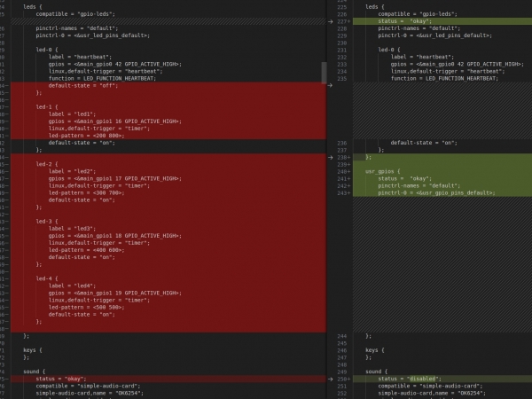The height and width of the screenshot is (399, 532).
Task: Click line number 243+ in the right gutter
Action: pyautogui.click(x=344, y=192)
